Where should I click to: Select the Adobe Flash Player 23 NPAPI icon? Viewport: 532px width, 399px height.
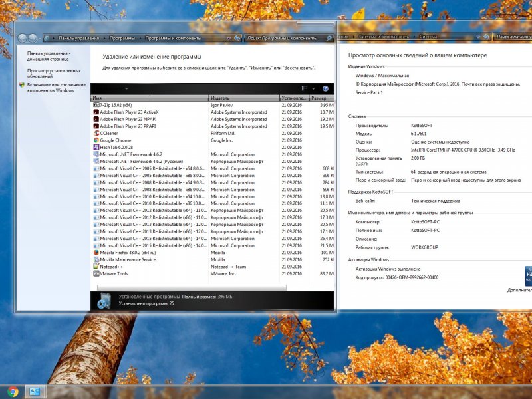96,119
